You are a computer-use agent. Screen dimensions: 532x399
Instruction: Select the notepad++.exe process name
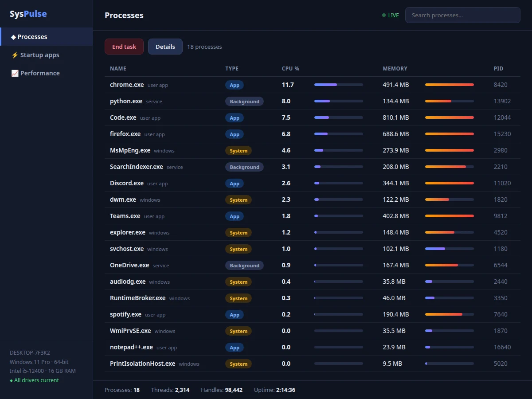tap(131, 347)
